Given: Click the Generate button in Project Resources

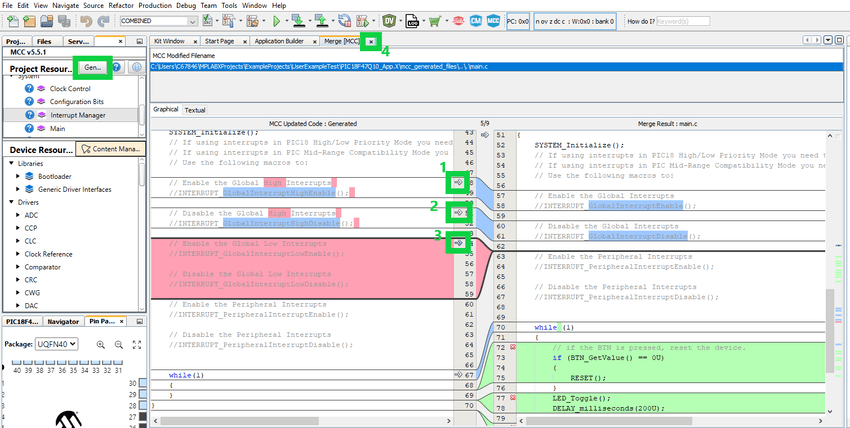Looking at the screenshot, I should point(95,67).
